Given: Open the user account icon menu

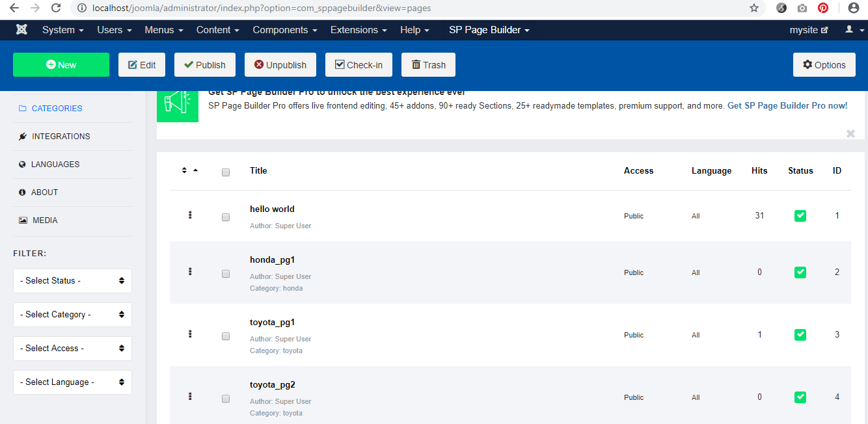Looking at the screenshot, I should click(852, 30).
